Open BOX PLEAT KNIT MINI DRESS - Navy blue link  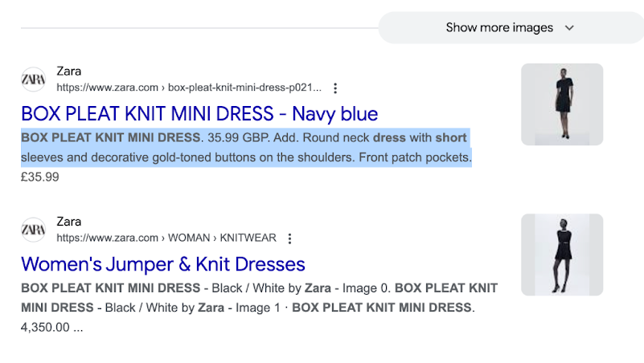(199, 113)
